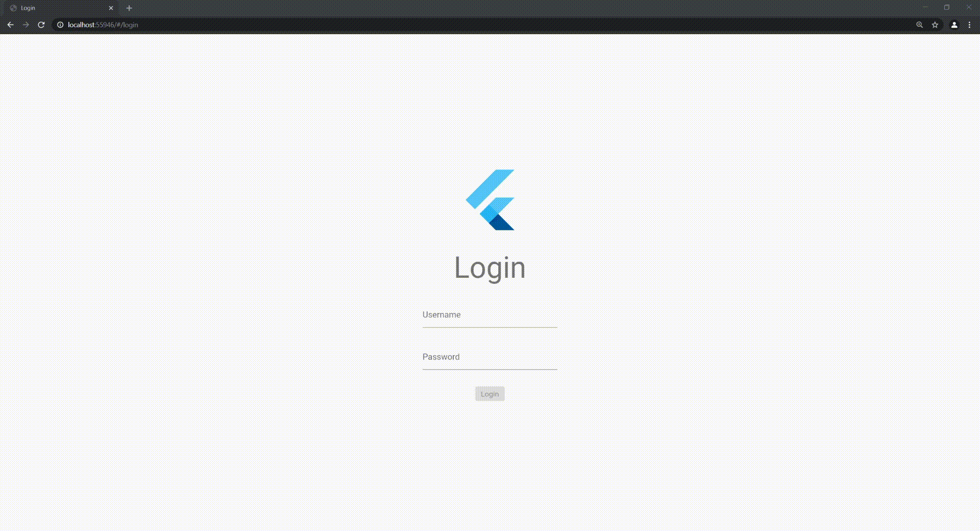The image size is (980, 531).
Task: Add a new tab with plus button
Action: coord(129,8)
